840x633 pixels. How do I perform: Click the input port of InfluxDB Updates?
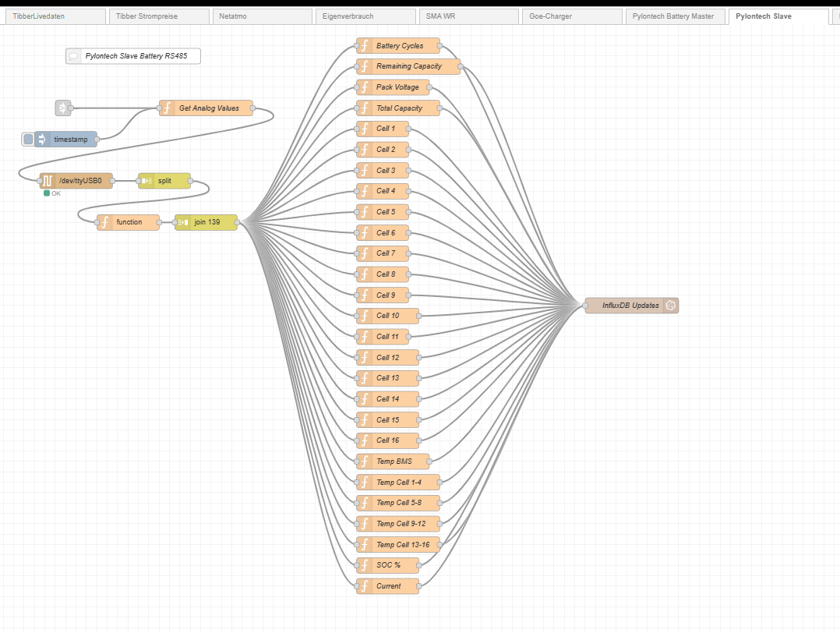click(x=585, y=306)
